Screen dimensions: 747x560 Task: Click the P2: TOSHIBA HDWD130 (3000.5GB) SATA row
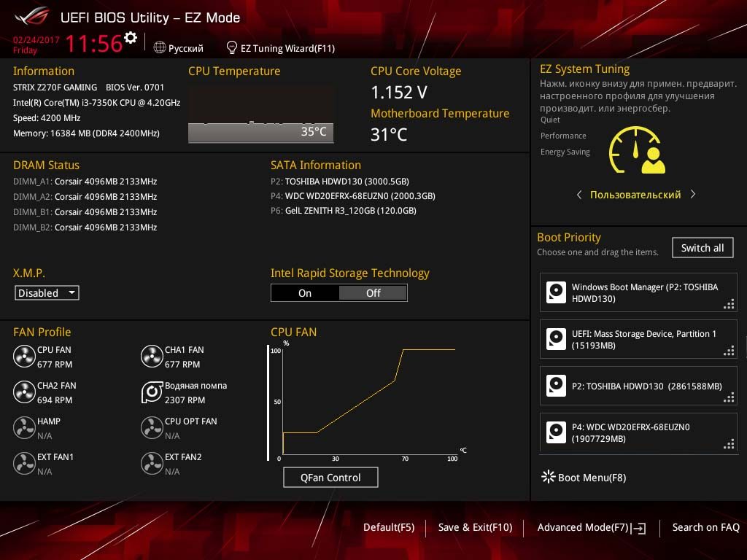pos(340,182)
